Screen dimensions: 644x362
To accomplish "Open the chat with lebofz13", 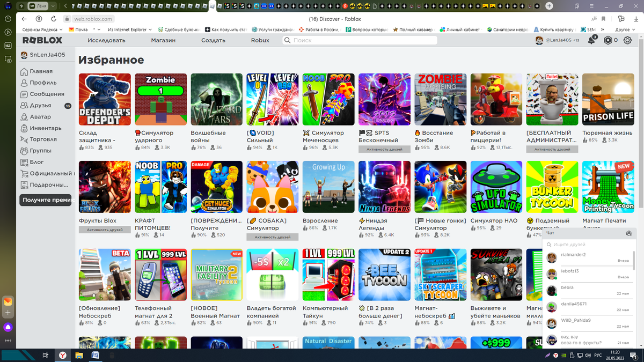I will tap(589, 274).
